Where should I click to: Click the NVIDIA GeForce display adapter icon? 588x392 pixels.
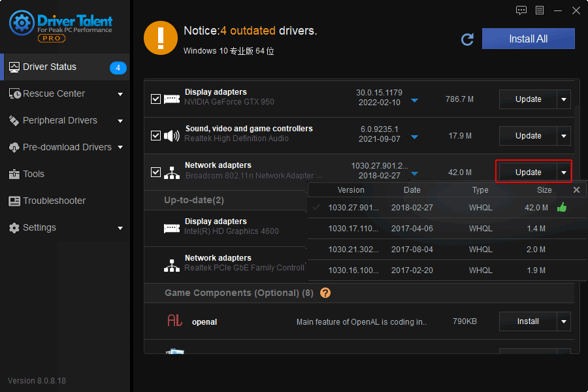click(x=172, y=99)
